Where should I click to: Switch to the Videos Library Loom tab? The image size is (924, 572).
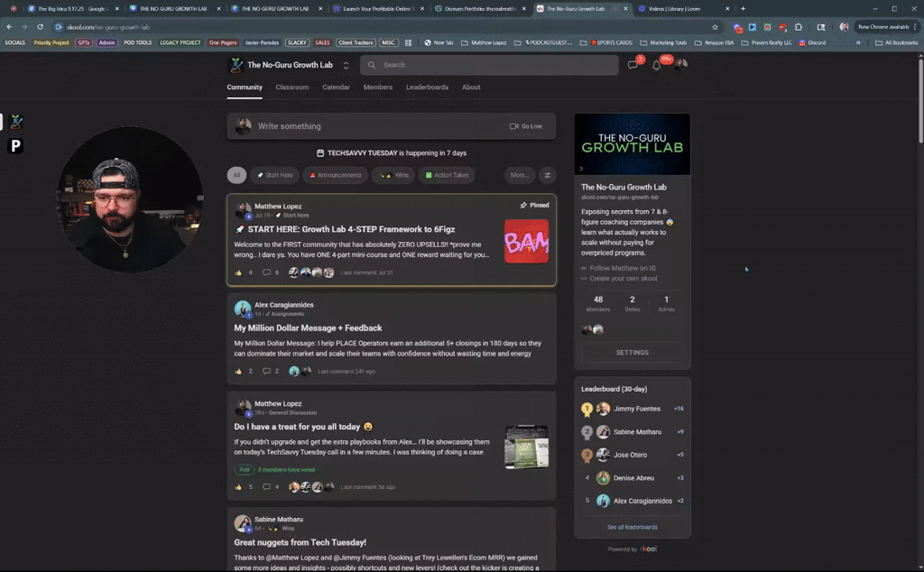[684, 9]
